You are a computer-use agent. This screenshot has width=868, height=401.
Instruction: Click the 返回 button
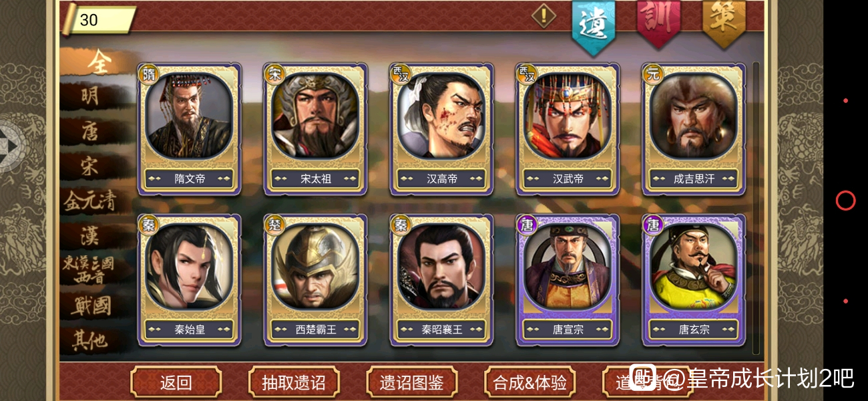pyautogui.click(x=176, y=382)
